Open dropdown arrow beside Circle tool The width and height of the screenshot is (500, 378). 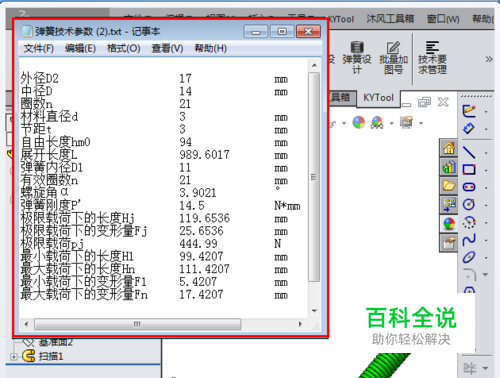coord(486,205)
